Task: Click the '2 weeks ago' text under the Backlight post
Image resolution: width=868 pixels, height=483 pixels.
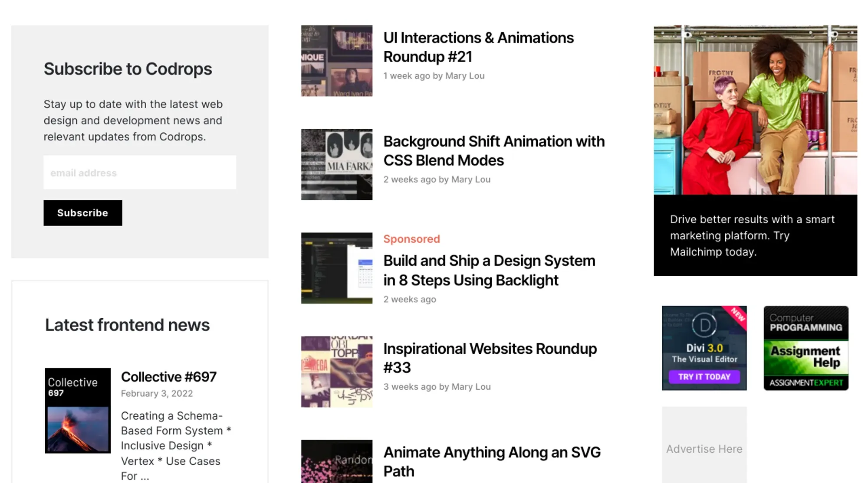Action: click(410, 299)
